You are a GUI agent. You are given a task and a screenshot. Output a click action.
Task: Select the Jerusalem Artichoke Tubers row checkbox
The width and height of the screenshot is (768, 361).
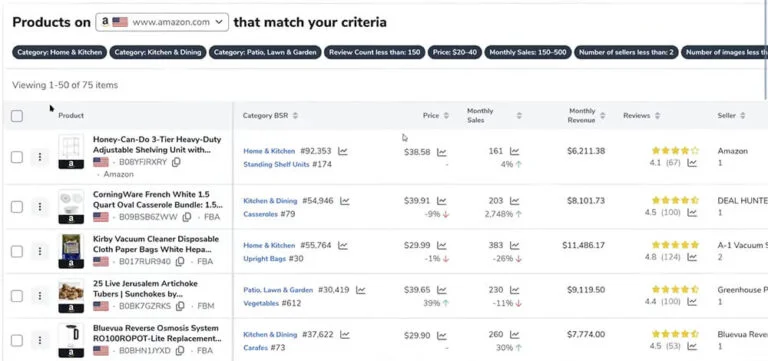point(17,296)
